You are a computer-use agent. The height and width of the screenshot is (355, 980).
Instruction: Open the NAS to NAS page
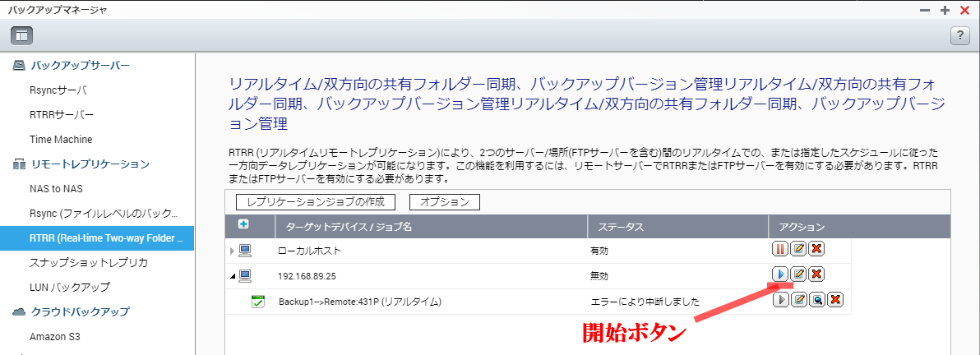pyautogui.click(x=56, y=188)
